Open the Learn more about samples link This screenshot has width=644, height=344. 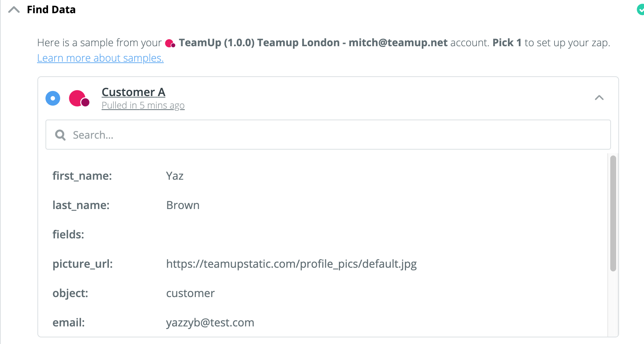coord(100,58)
